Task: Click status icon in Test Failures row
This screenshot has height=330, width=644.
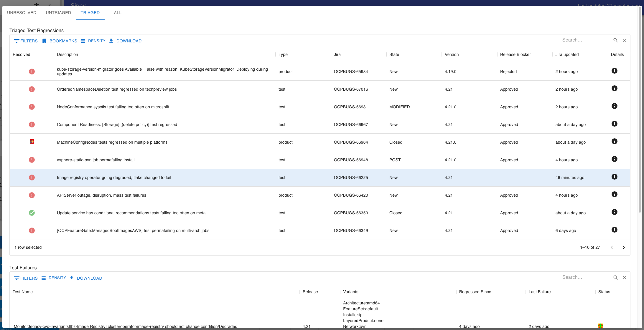Action: tap(600, 326)
